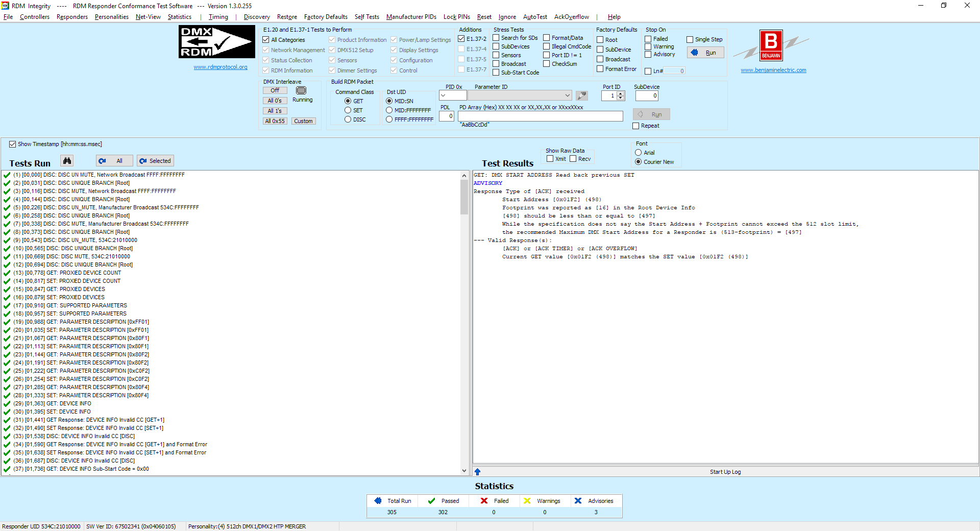Screen dimensions: 980x531
Task: Click the Run button under Stop On
Action: pos(705,53)
